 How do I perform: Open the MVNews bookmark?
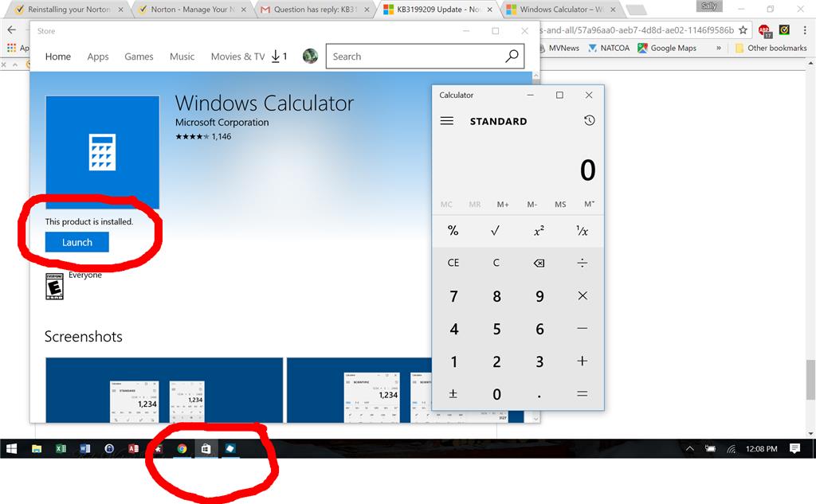coord(560,48)
